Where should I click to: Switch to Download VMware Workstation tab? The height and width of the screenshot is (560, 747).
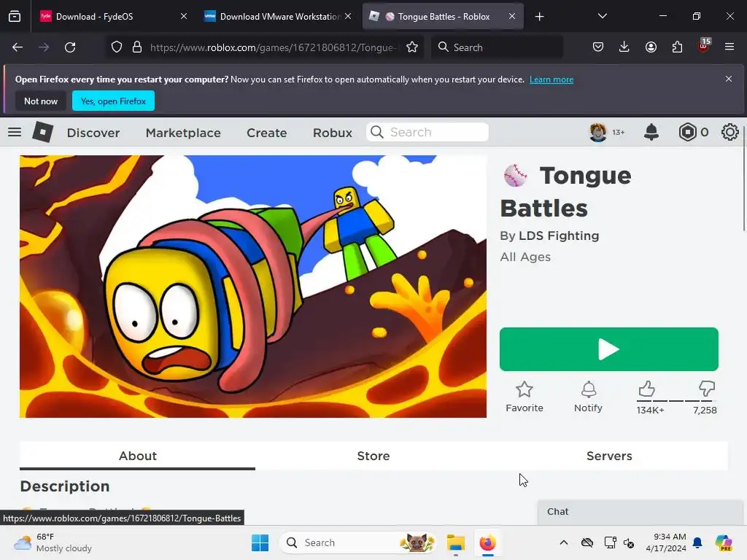click(x=278, y=17)
